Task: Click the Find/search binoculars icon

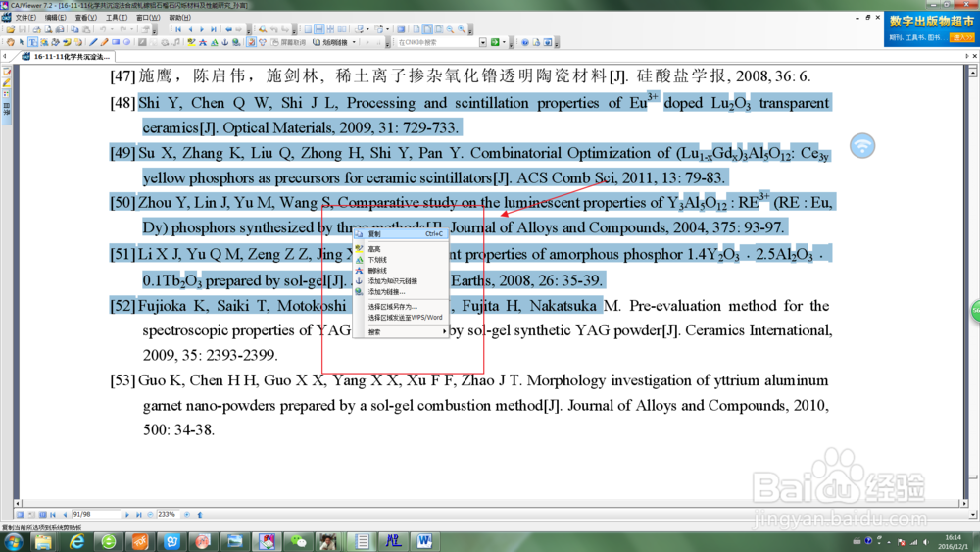Action: (x=263, y=29)
